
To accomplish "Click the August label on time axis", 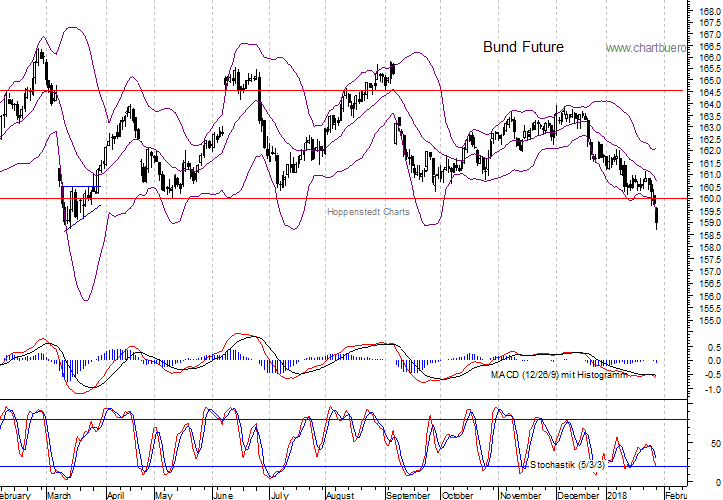I will click(x=340, y=496).
